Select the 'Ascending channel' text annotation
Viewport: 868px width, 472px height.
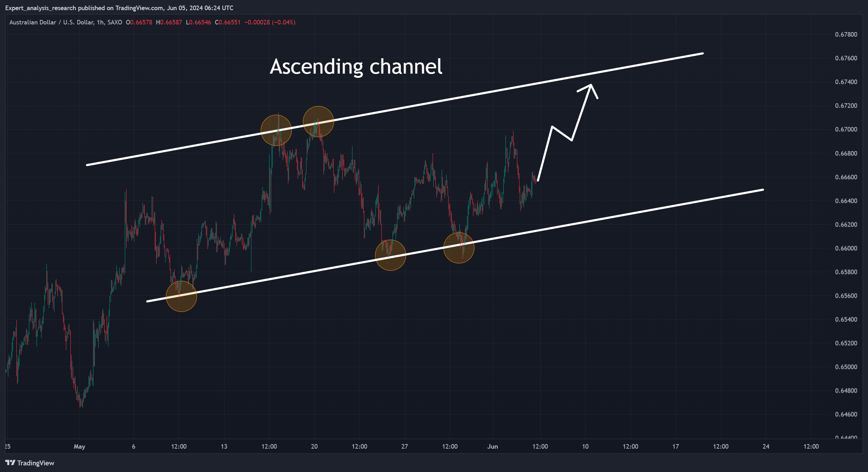356,67
